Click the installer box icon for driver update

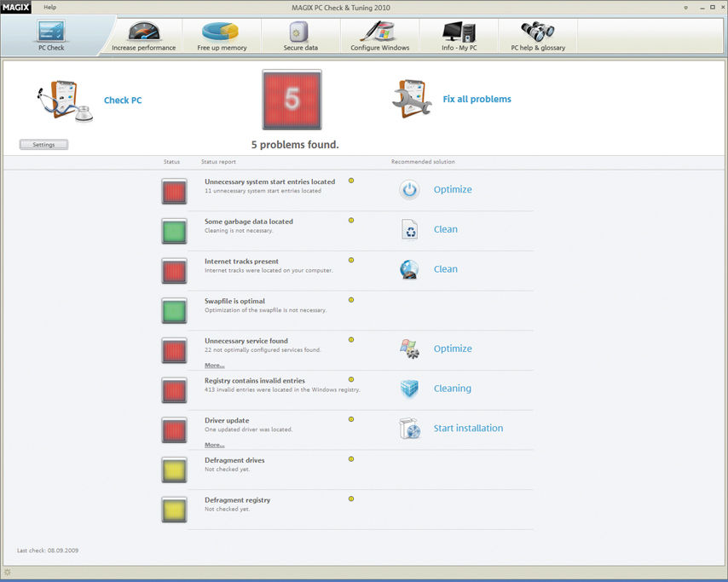(409, 429)
